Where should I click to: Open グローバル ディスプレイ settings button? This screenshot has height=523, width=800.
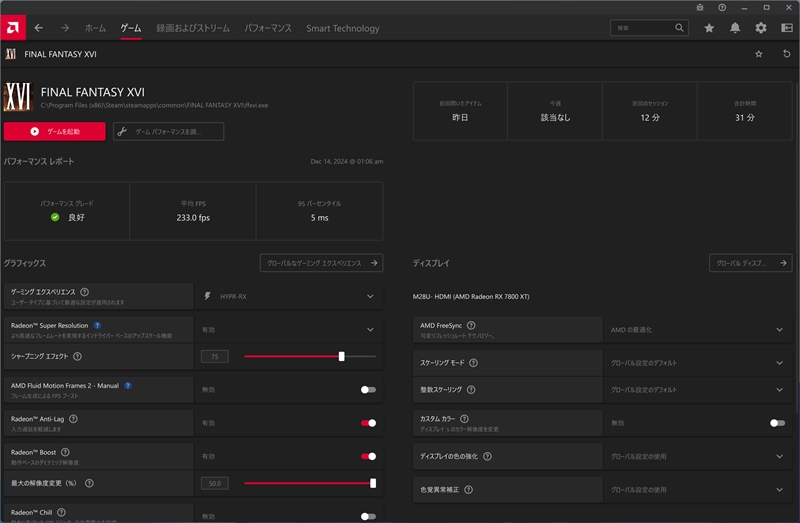(751, 263)
